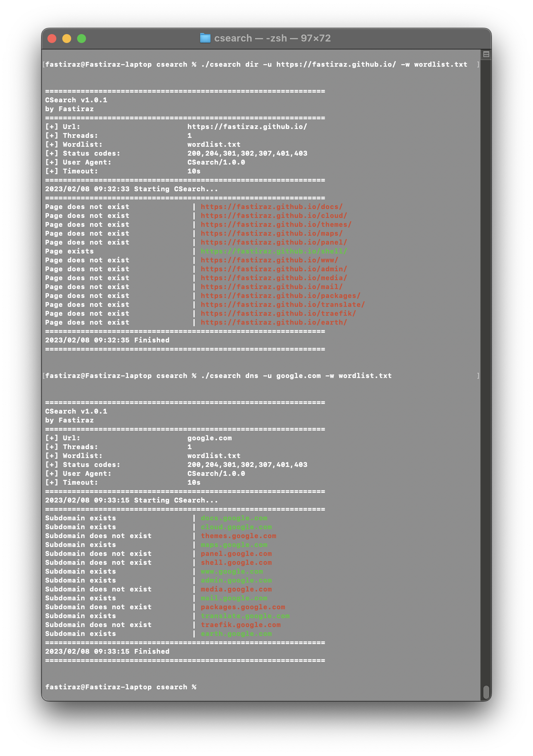Screen dimensions: 533x756
Task: Click '2023/02/08 09:32:35 Finished' line
Action: point(107,340)
